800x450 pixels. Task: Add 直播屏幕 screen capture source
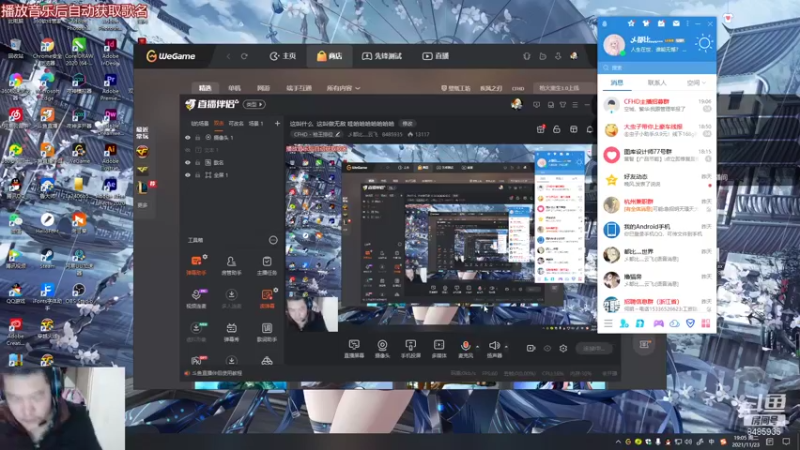click(x=354, y=349)
